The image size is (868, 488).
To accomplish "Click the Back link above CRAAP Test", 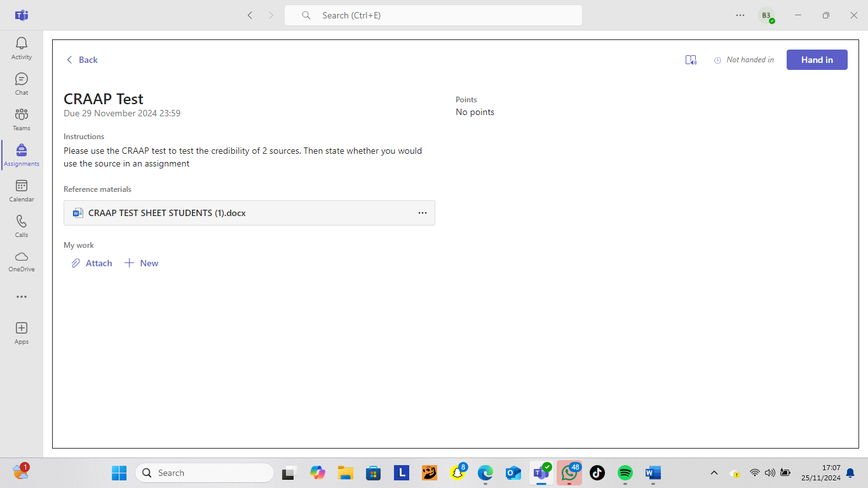I will pos(82,60).
